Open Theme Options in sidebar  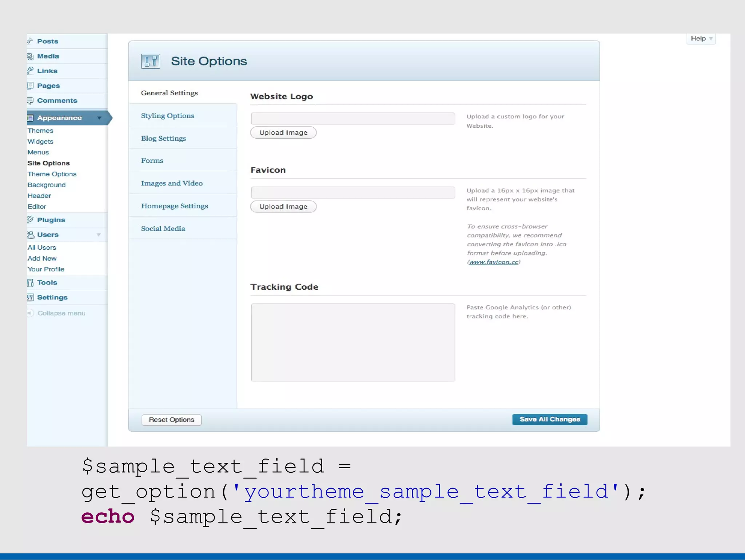52,174
